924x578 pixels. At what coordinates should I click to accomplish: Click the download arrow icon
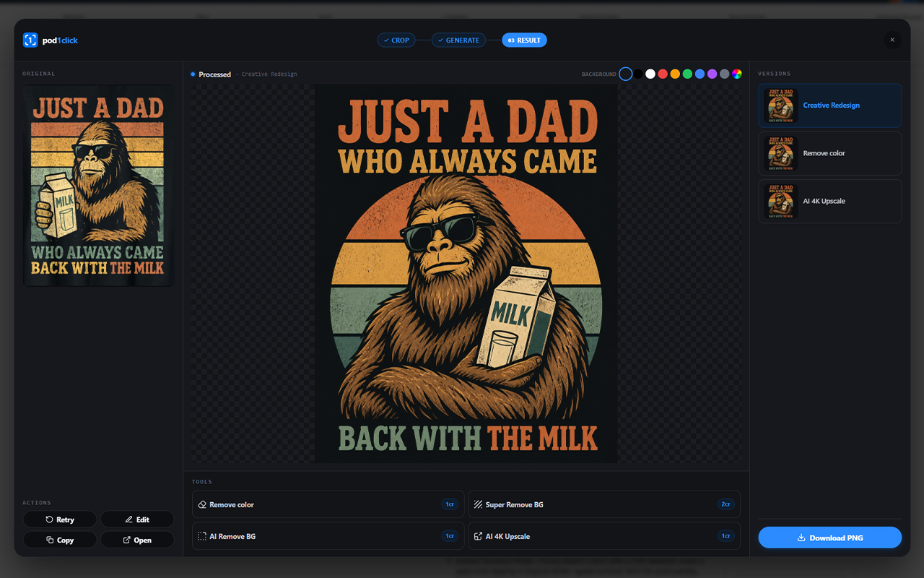coord(801,538)
